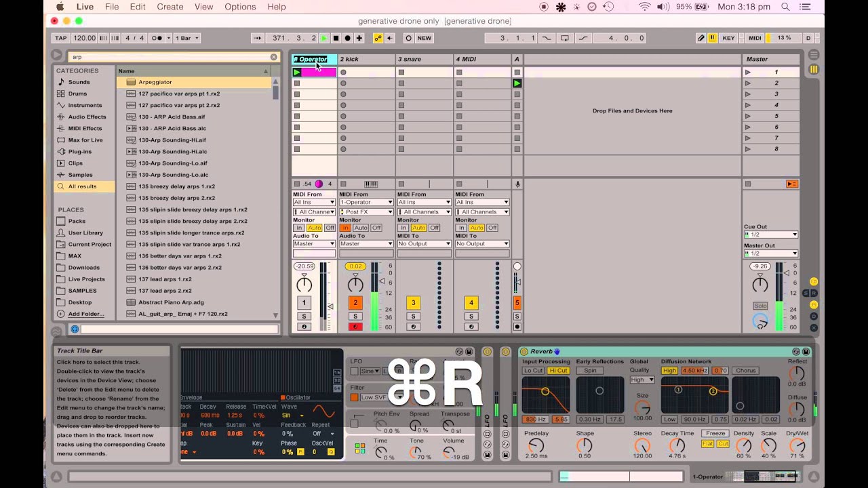Save the Reverb preset with the disk icon
Viewport: 868px width, 488px height.
(806, 351)
